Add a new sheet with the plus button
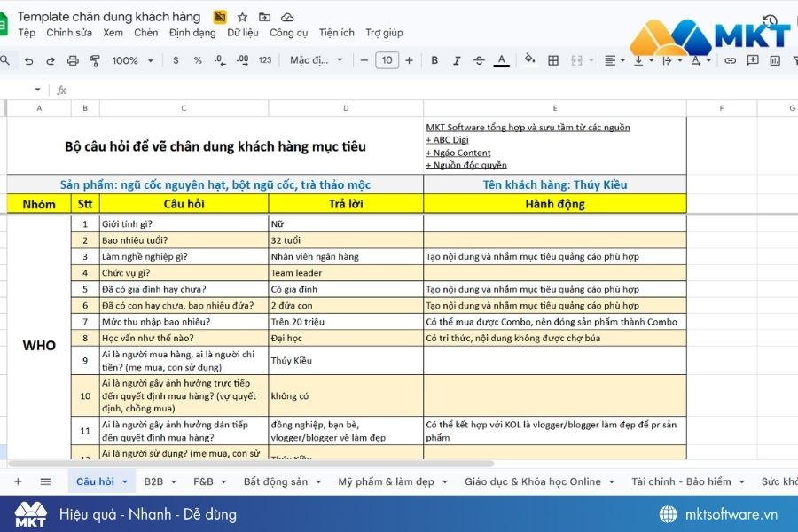This screenshot has height=532, width=798. 20,481
